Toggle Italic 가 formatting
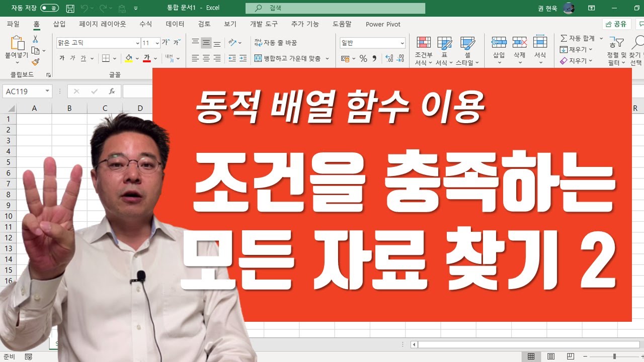The image size is (644, 362). pyautogui.click(x=72, y=58)
